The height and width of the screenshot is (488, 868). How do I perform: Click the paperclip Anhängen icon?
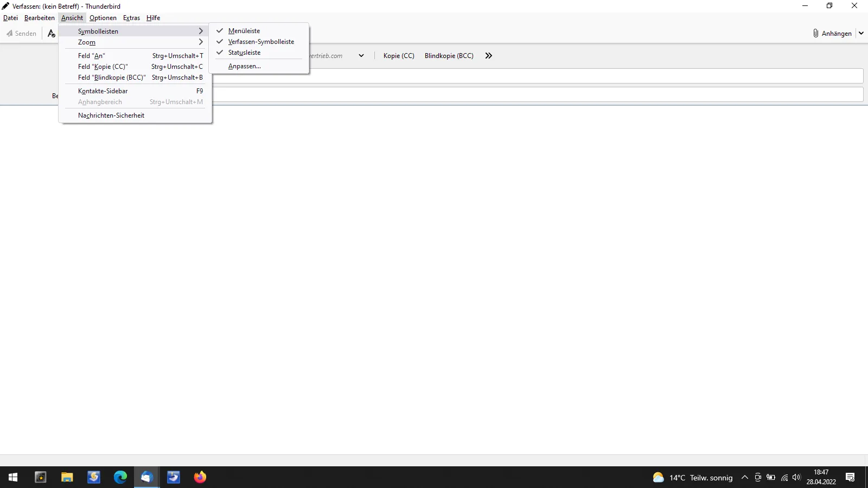tap(815, 34)
